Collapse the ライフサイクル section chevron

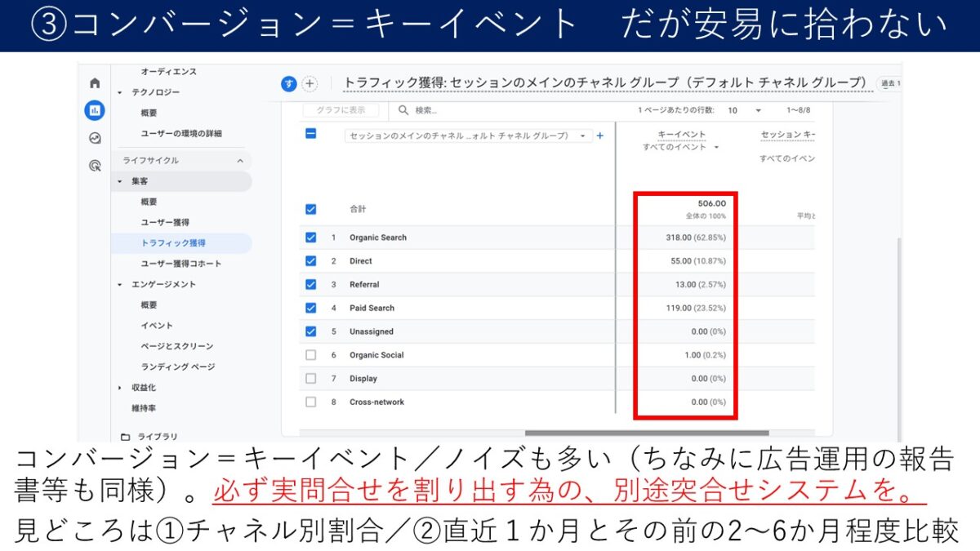[240, 161]
